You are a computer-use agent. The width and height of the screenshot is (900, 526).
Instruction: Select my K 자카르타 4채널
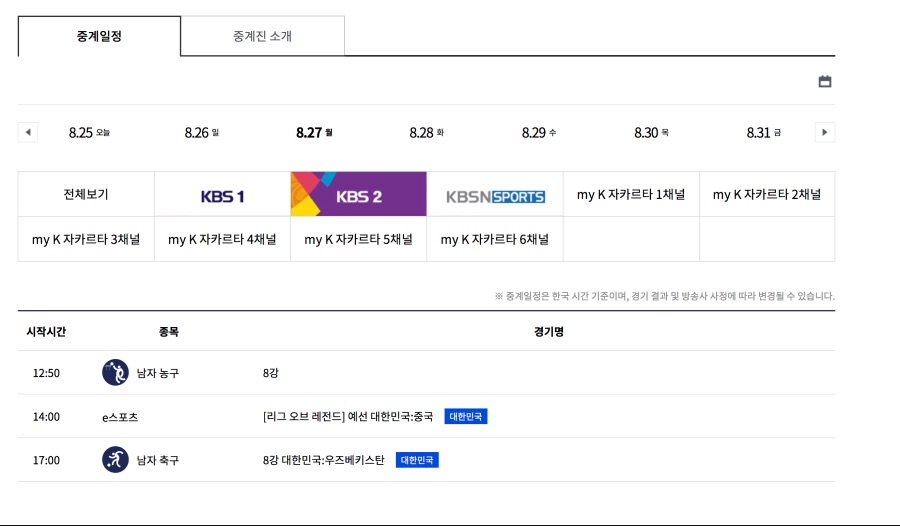(222, 240)
